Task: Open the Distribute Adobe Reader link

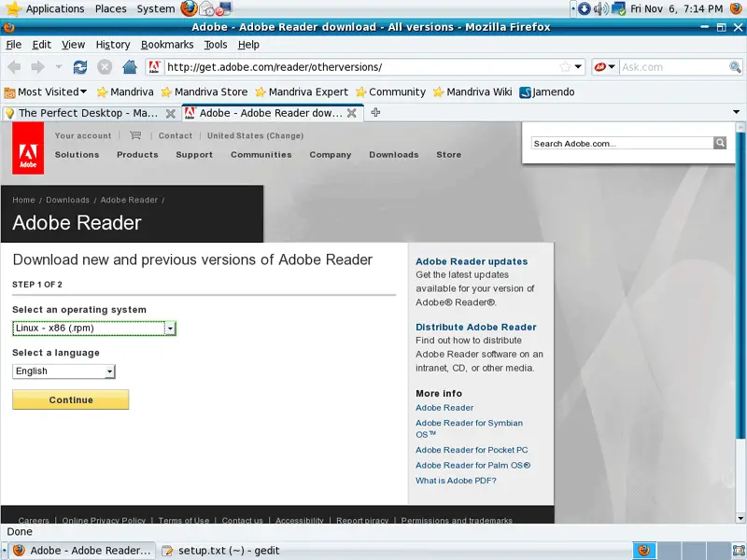Action: click(476, 328)
